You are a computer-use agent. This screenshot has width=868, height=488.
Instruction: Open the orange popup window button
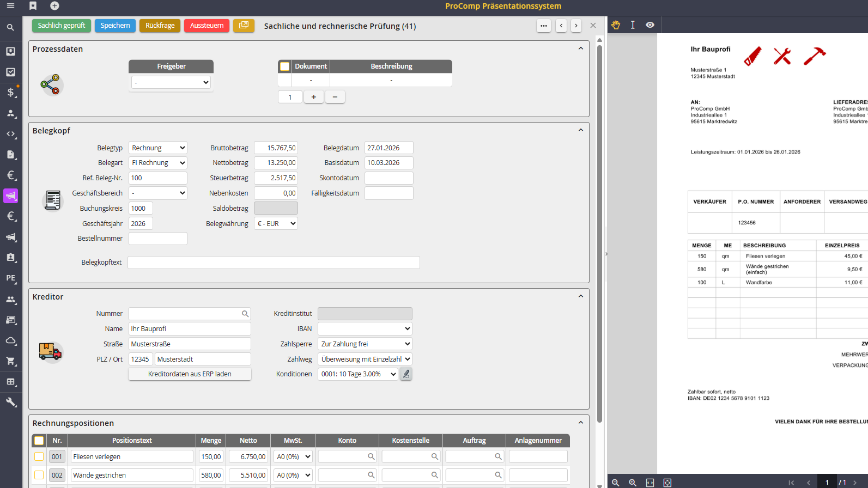coord(244,26)
